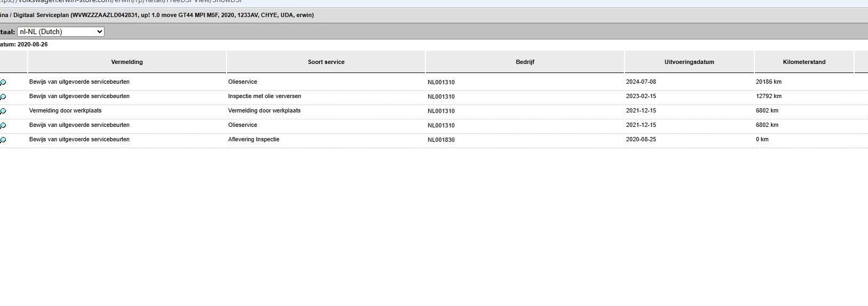Screen dimensions: 868x306
Task: Click the Digitaal Serviceplan page heading
Action: (160, 15)
